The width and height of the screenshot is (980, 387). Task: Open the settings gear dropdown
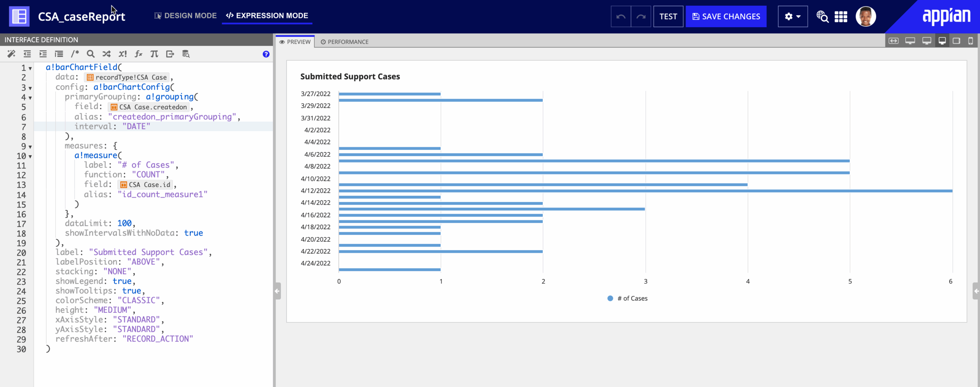tap(792, 16)
